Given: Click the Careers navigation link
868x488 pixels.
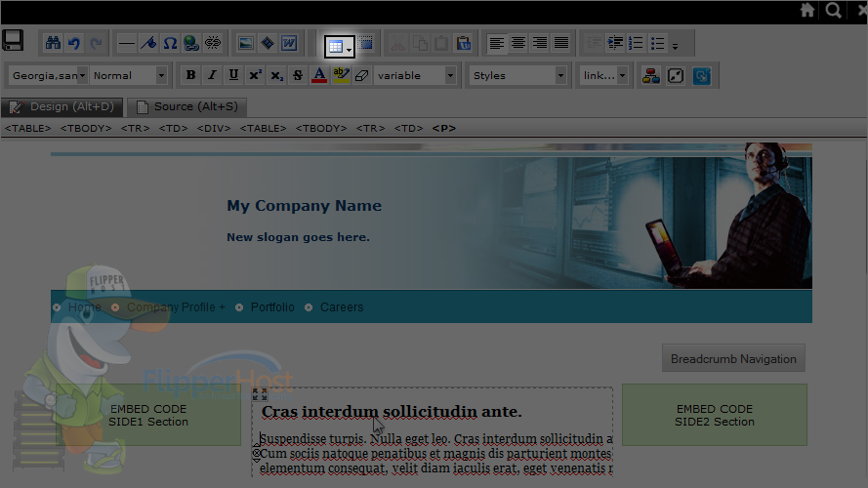Looking at the screenshot, I should pyautogui.click(x=342, y=307).
